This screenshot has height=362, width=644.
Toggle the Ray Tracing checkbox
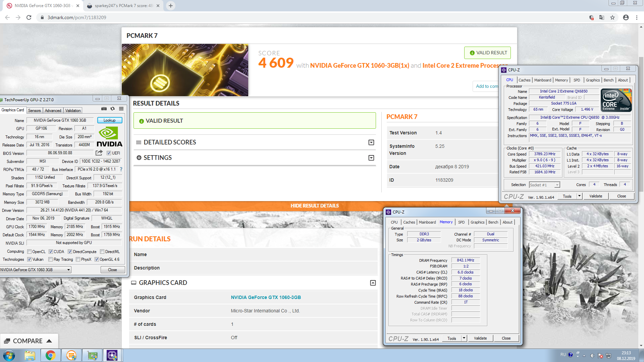coord(50,259)
